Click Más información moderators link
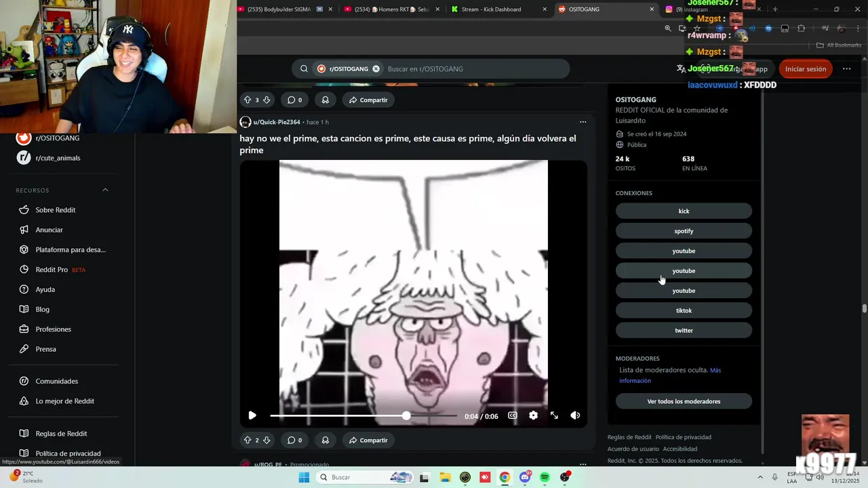 (x=670, y=375)
